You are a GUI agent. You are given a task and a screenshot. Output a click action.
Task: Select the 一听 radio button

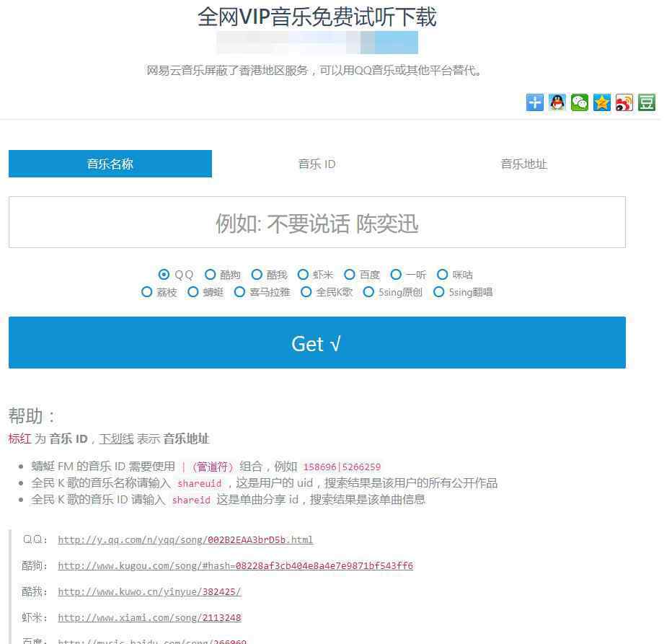click(396, 274)
